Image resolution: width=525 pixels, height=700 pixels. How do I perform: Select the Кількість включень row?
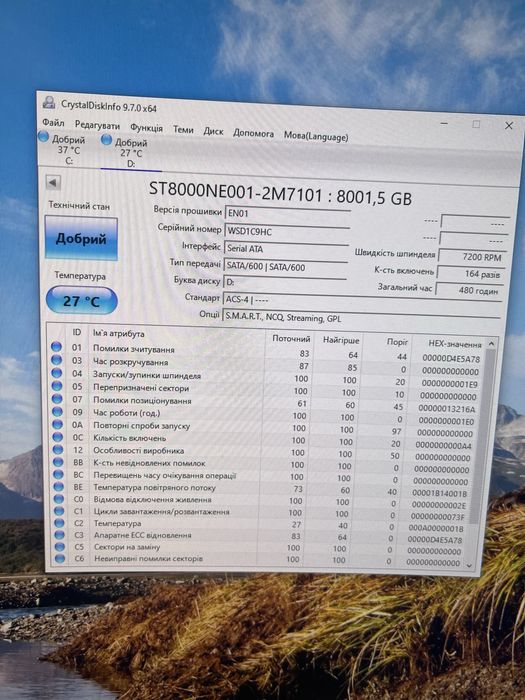tap(264, 440)
